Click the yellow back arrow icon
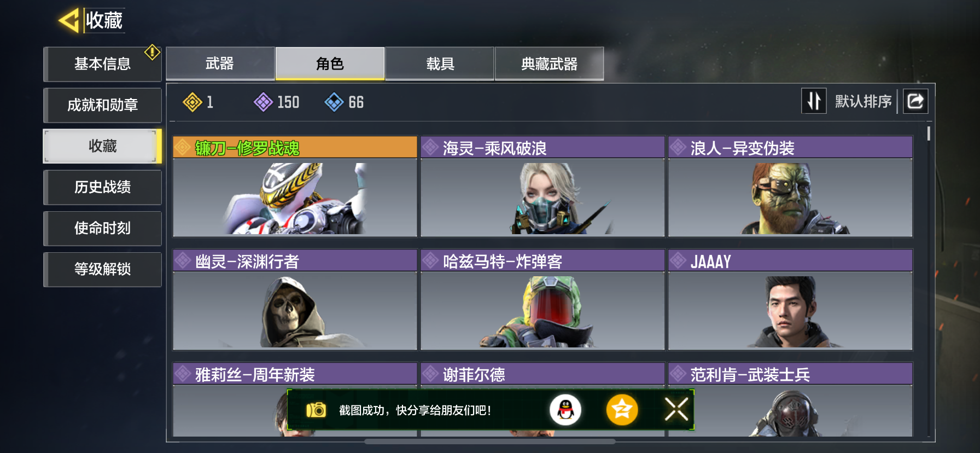Viewport: 980px width, 453px height. click(69, 21)
